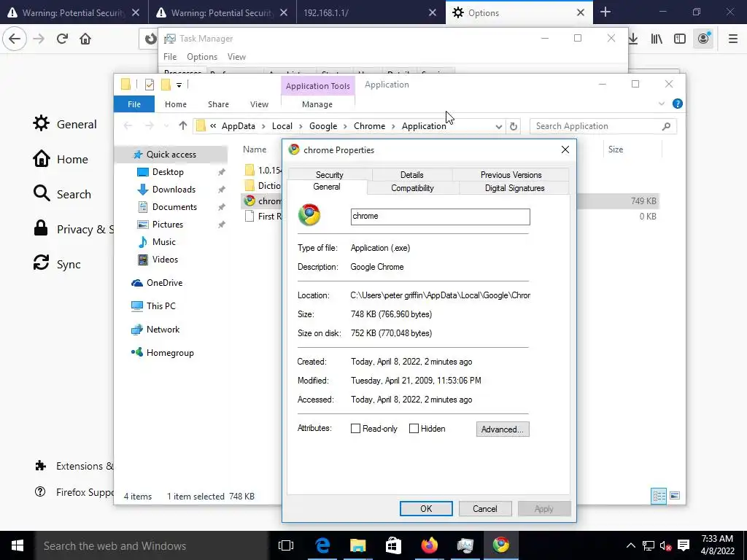Viewport: 747px width, 560px height.
Task: Open Previous Versions tab in Properties
Action: pos(511,175)
